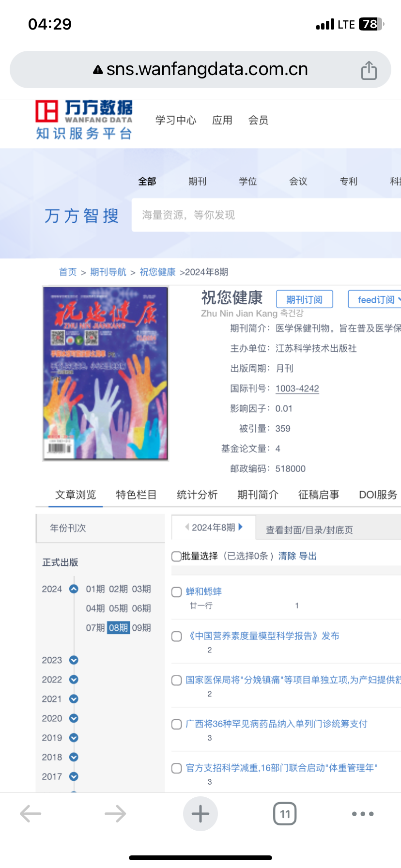Click 清除 to clear selection
The width and height of the screenshot is (401, 868).
click(287, 556)
